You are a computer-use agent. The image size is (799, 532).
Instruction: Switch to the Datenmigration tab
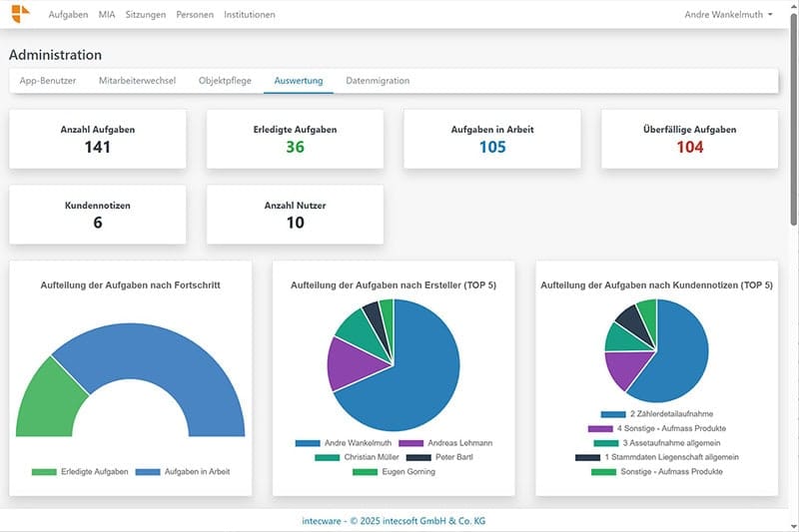coord(378,81)
